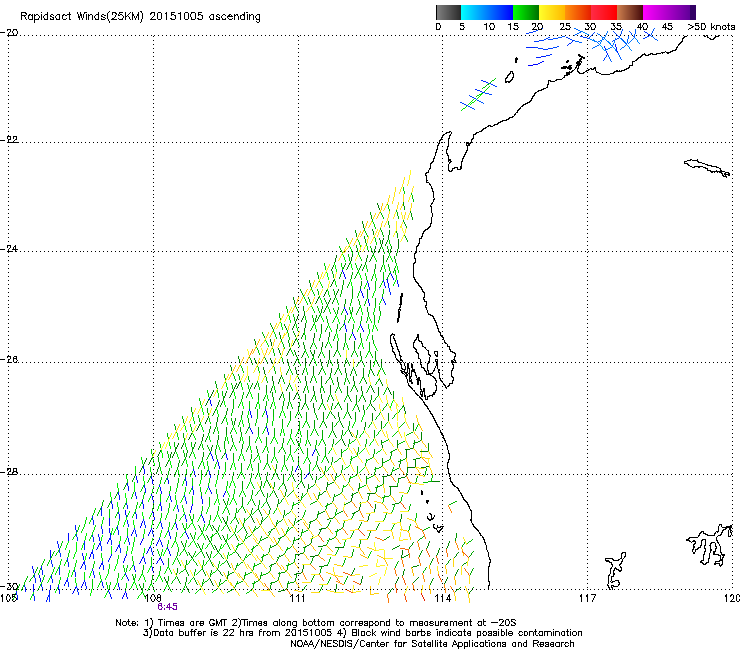
Task: Click the '111' longitude axis label
Action: (297, 599)
